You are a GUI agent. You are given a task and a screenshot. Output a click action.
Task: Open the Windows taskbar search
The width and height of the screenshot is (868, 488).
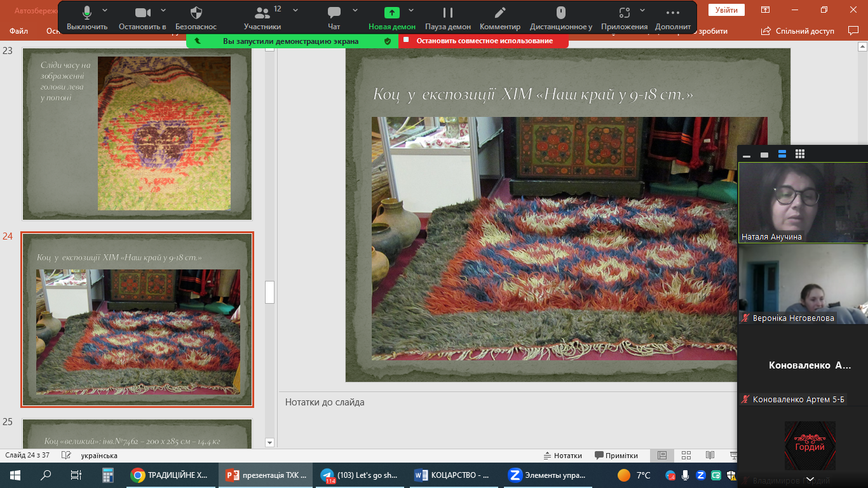pyautogui.click(x=46, y=475)
